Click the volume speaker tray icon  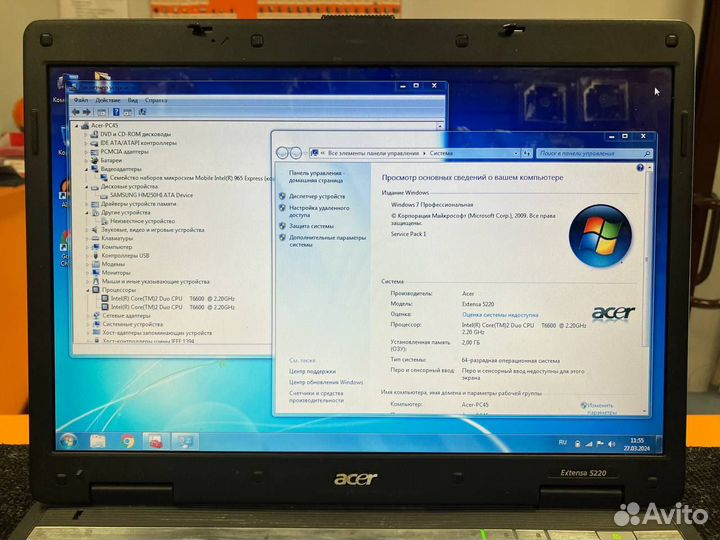click(x=611, y=444)
